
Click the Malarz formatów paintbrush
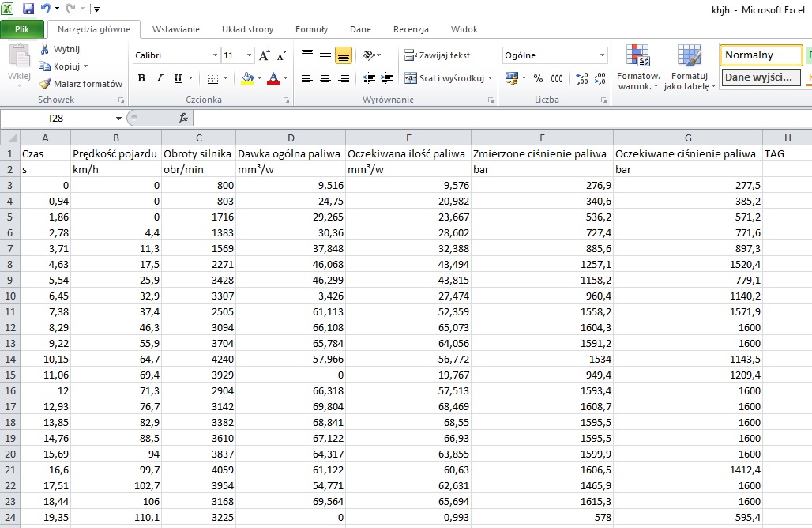click(x=46, y=84)
